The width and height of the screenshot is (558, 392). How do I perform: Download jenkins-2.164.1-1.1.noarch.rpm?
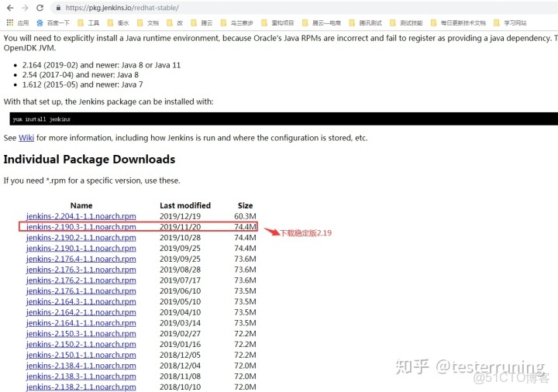coord(81,323)
